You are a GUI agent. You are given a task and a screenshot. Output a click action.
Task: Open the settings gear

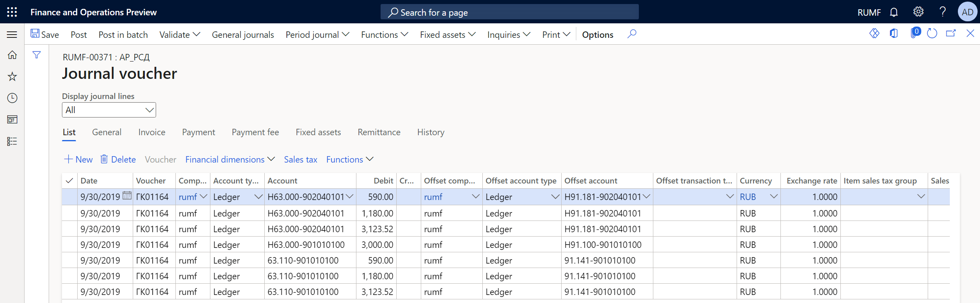click(918, 12)
